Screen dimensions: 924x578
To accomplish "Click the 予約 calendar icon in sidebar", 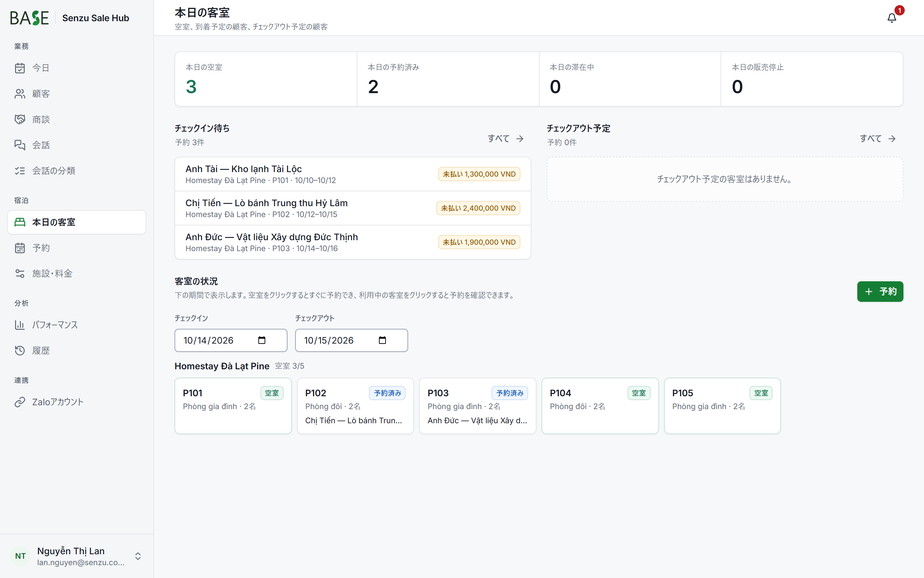I will (x=20, y=248).
